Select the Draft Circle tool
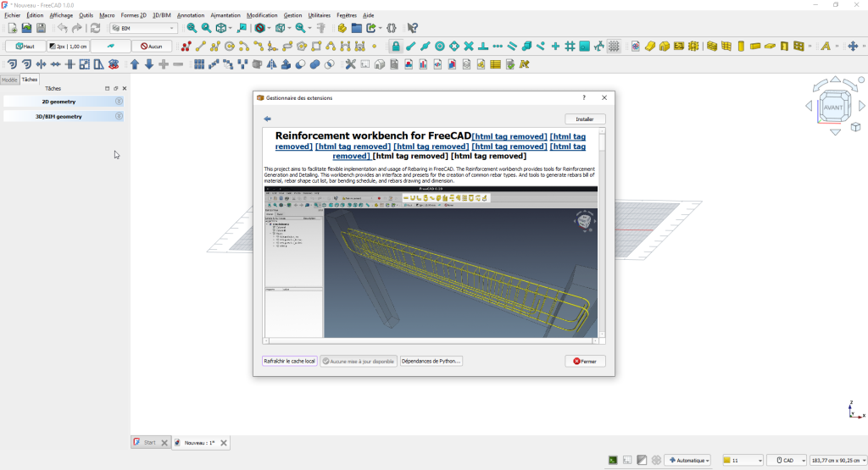Viewport: 868px width, 470px height. coord(230,47)
